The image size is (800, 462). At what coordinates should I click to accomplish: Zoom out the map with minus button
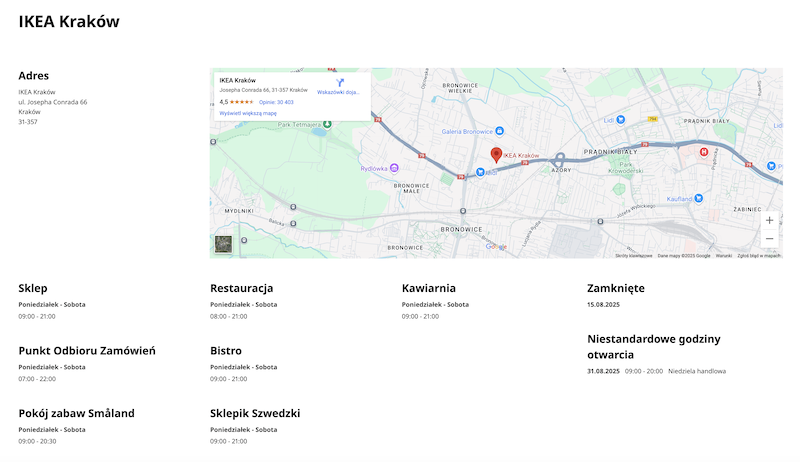768,239
